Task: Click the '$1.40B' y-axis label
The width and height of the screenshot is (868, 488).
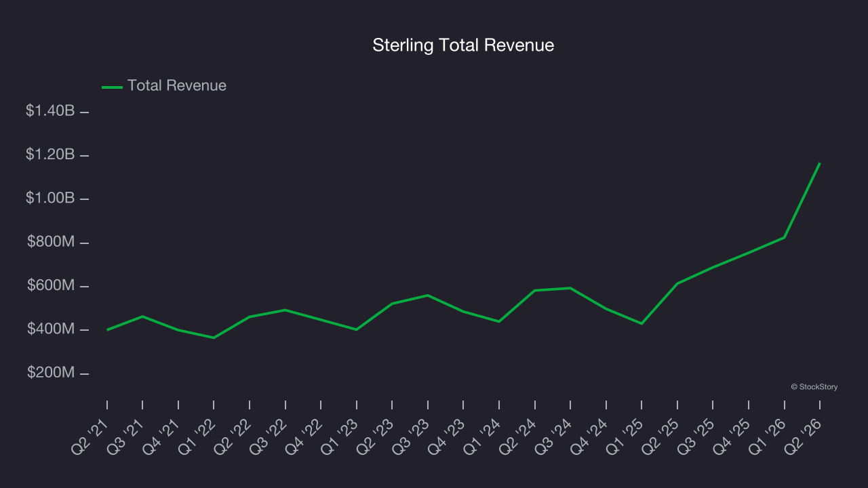Action: pyautogui.click(x=50, y=111)
